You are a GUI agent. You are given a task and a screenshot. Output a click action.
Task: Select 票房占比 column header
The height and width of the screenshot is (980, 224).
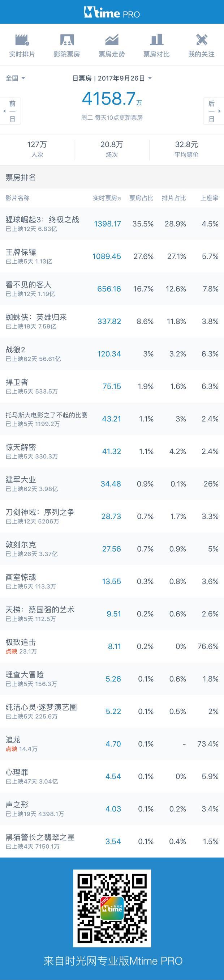(x=141, y=198)
